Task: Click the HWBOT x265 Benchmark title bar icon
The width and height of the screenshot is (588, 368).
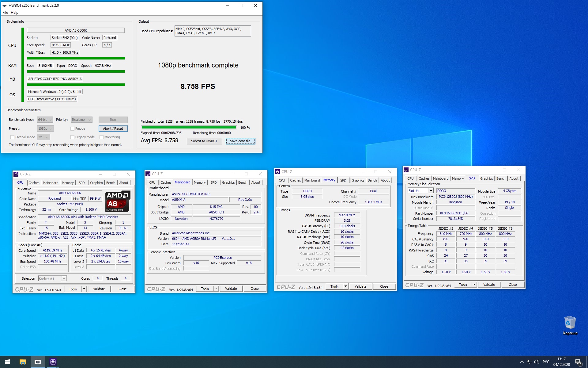Action: [x=5, y=5]
